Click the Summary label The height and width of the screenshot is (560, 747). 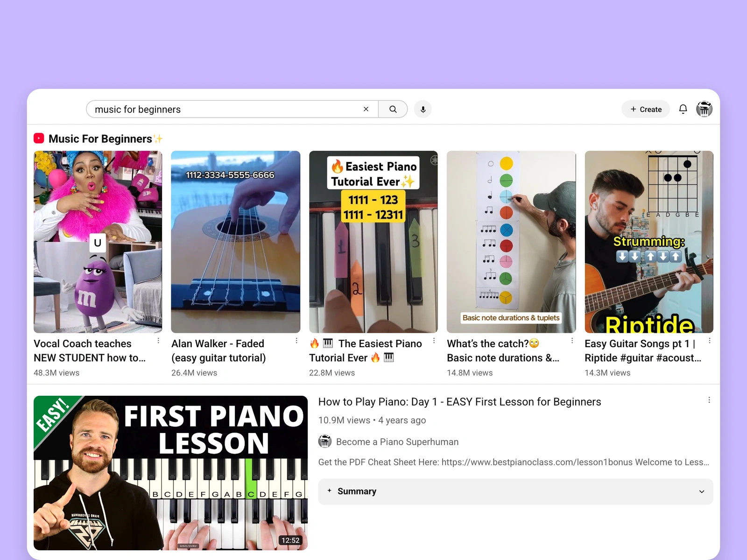pos(357,491)
